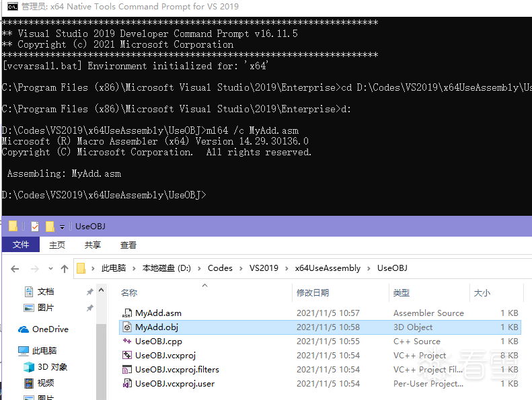532x400 pixels.
Task: Select the UseOBJ.vcxproj.user file icon
Action: (127, 384)
